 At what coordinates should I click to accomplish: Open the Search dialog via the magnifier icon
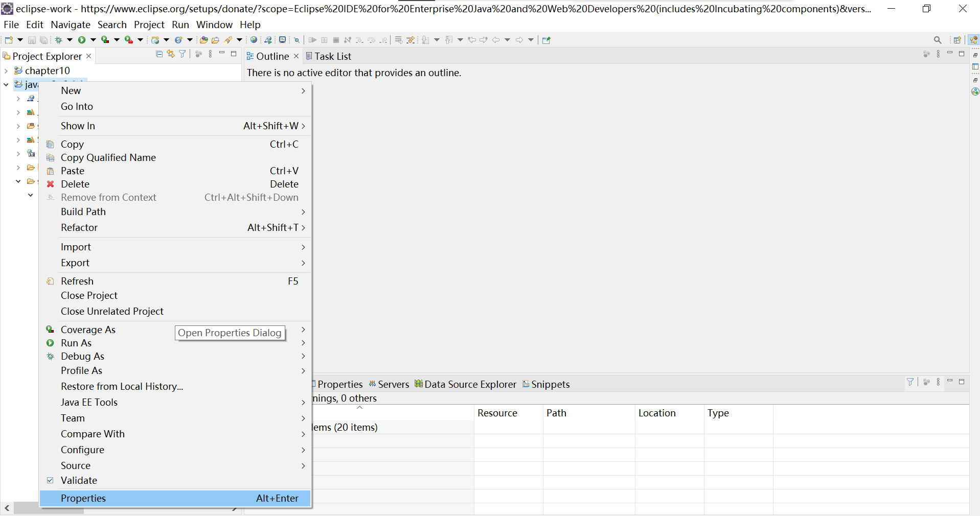[938, 40]
